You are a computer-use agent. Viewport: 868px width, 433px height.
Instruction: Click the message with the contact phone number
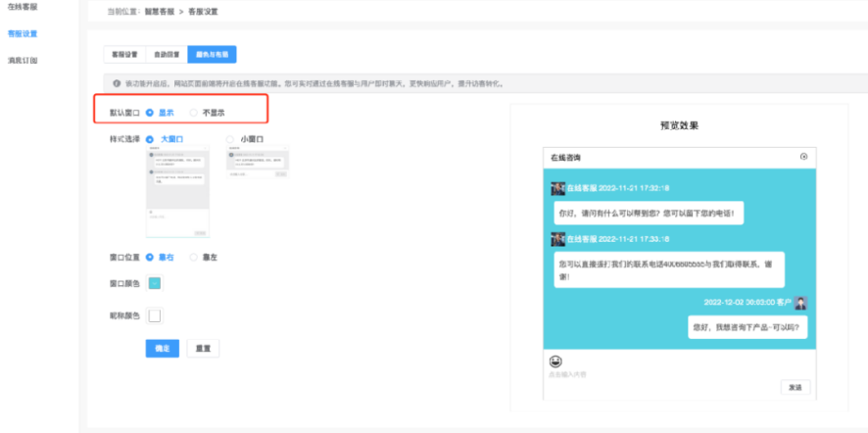click(x=669, y=269)
